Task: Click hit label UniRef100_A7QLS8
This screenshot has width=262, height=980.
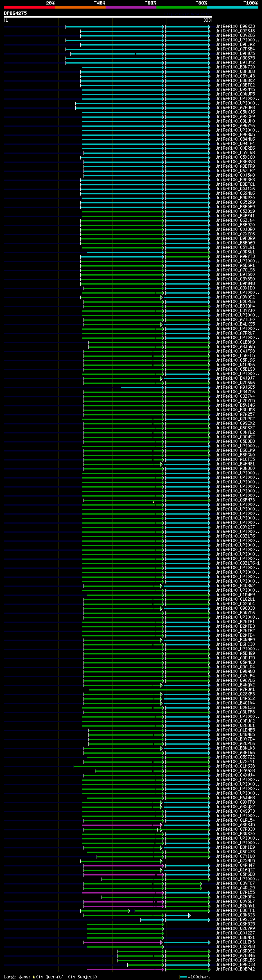Action: coord(235,270)
